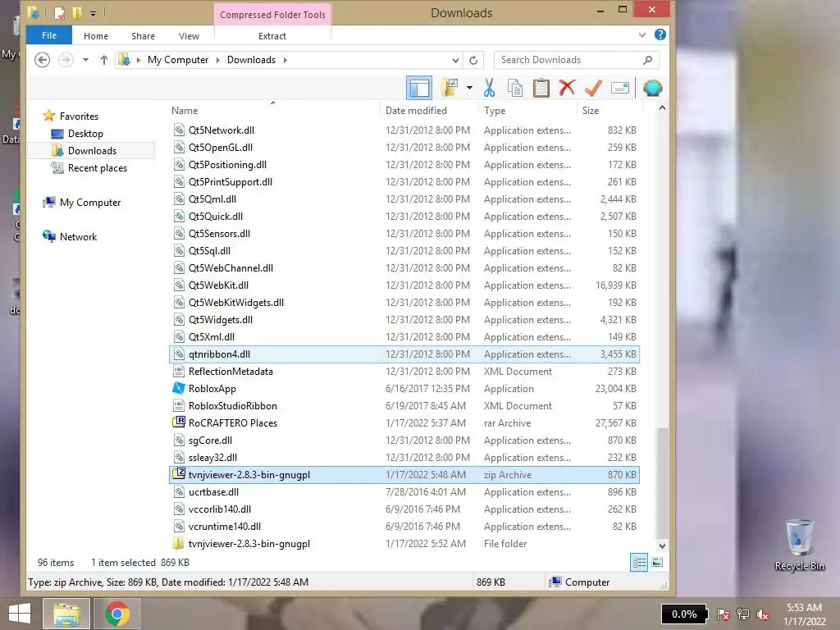840x630 pixels.
Task: Expand the ribbon with the chevron
Action: [x=641, y=35]
